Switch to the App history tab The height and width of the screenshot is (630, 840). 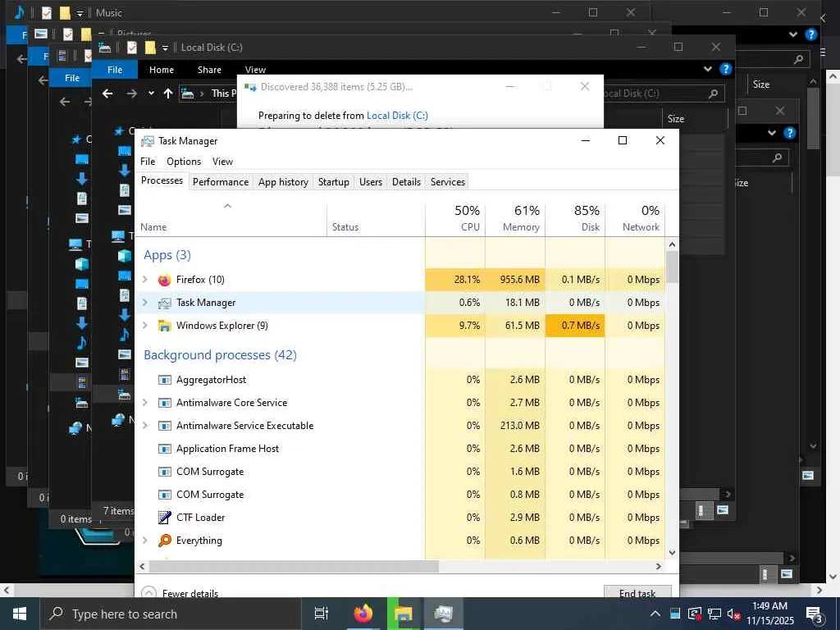coord(283,182)
